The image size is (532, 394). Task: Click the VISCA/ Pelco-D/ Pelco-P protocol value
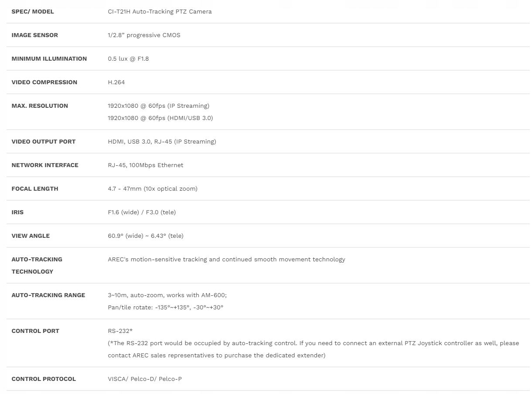point(145,379)
